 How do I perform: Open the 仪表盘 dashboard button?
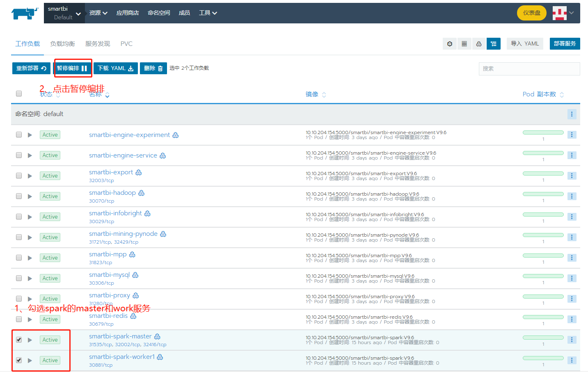point(532,13)
